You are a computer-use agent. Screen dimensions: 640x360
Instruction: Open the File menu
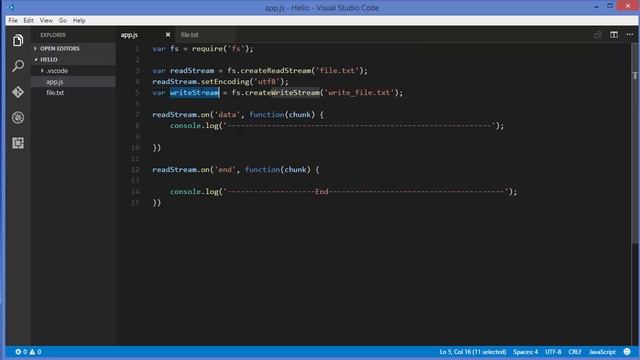tap(13, 20)
